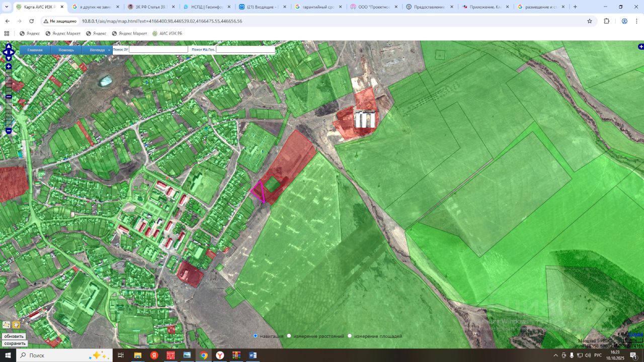Select the polygon drawing tool icon
Image resolution: width=644 pixels, height=362 pixels.
coord(6,325)
